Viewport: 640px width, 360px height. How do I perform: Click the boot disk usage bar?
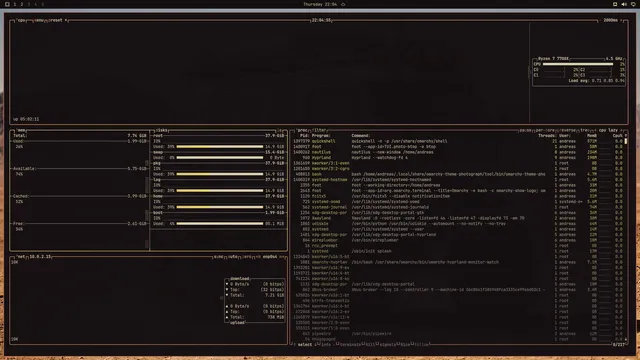(220, 224)
